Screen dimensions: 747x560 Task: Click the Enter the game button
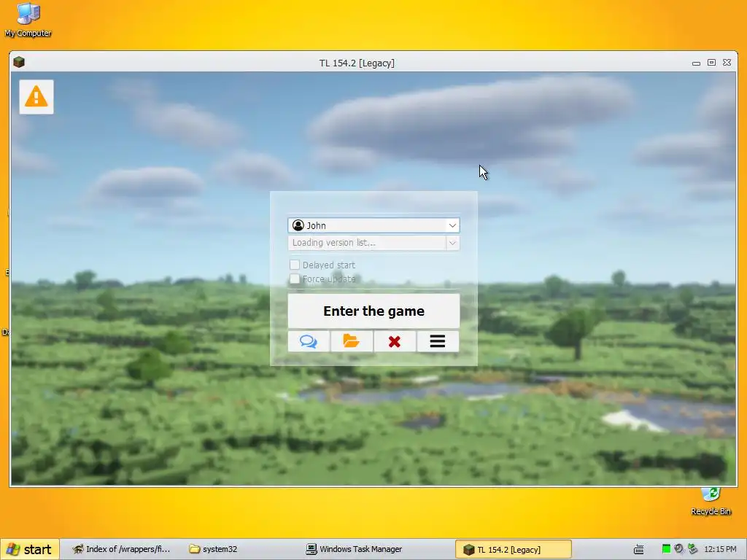point(373,311)
